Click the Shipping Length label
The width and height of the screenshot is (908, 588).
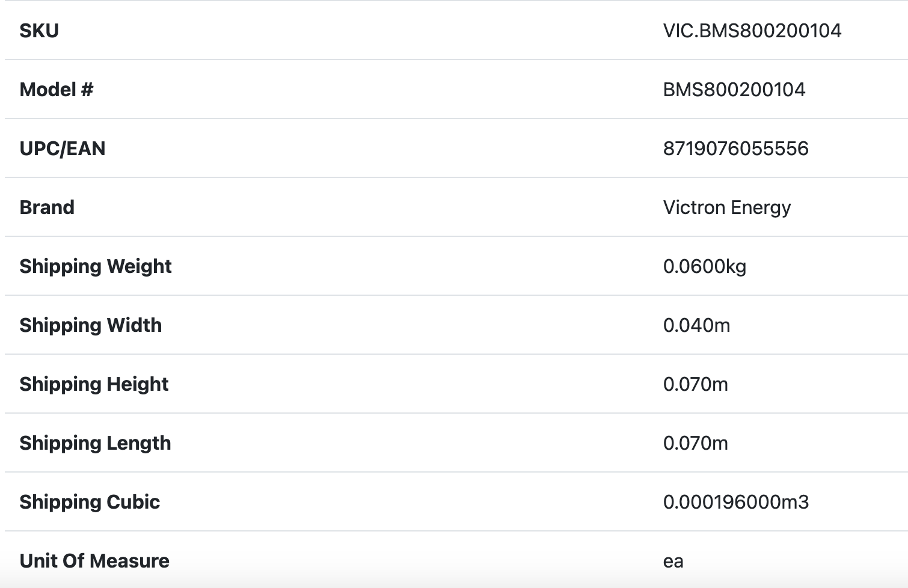(95, 443)
